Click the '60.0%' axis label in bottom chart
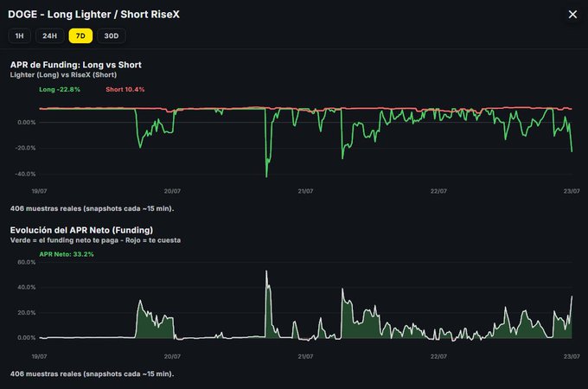This screenshot has height=389, width=588. click(x=26, y=262)
